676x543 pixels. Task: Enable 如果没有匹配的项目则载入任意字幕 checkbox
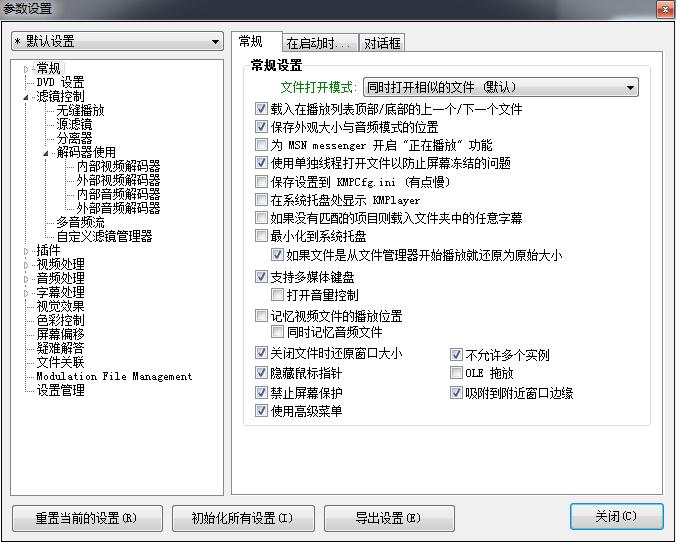tap(261, 217)
